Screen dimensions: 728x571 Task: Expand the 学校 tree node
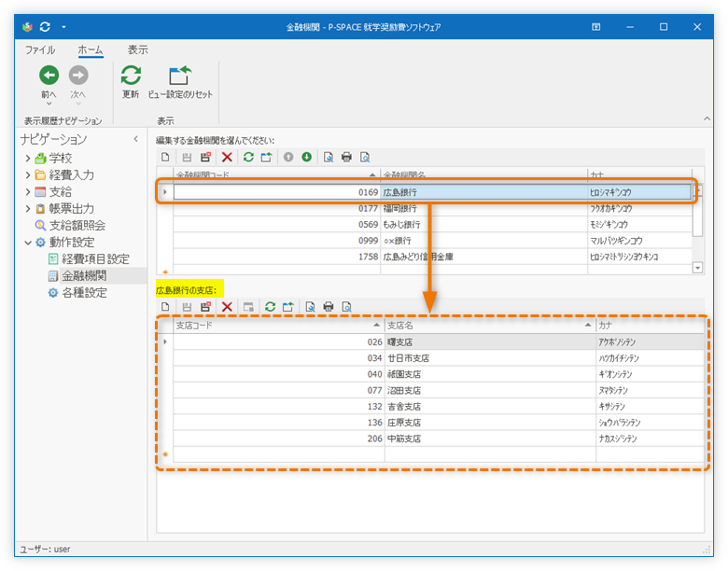tap(28, 159)
